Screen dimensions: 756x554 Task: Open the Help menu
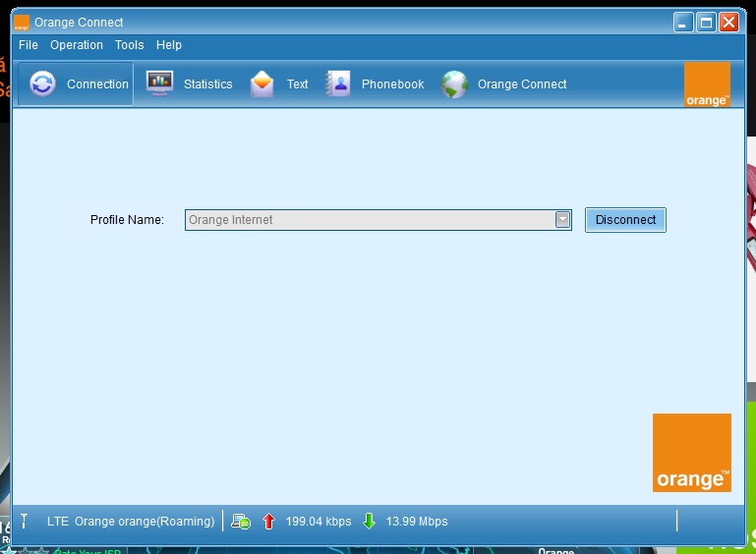(169, 45)
